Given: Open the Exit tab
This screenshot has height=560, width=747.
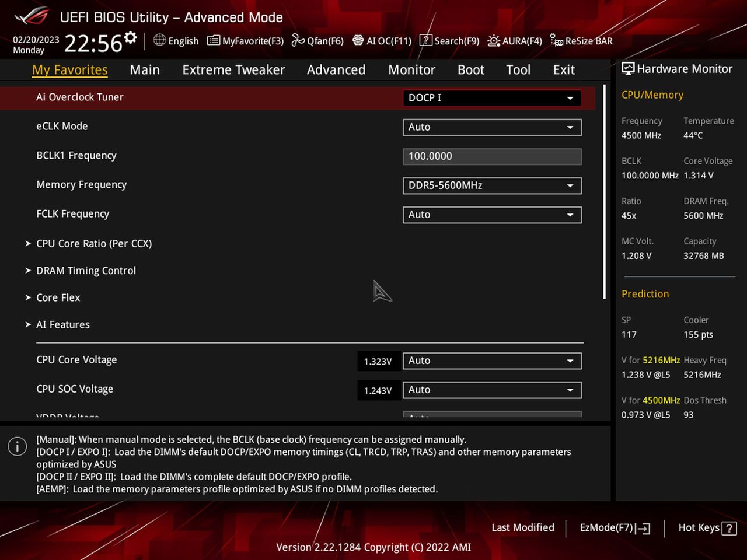Looking at the screenshot, I should tap(564, 70).
